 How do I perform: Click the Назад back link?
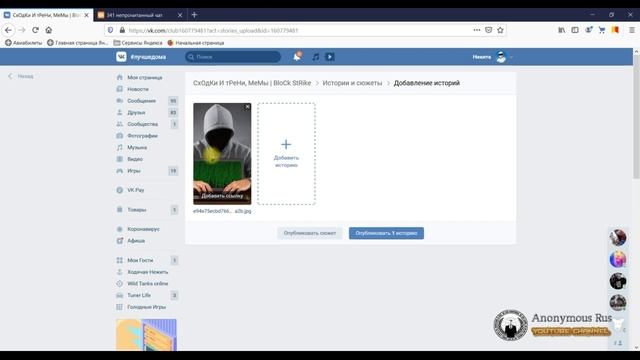(21, 76)
